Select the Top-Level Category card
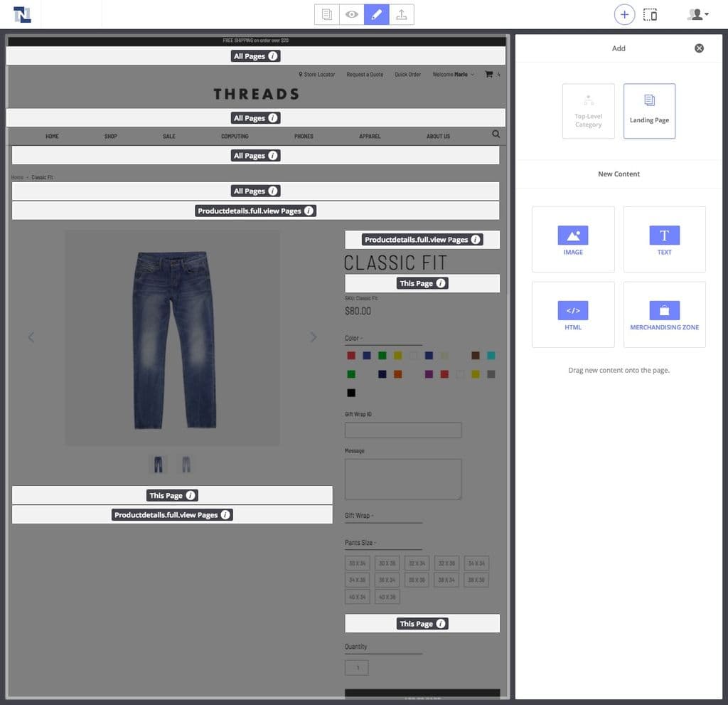Viewport: 728px width, 705px height. (588, 111)
